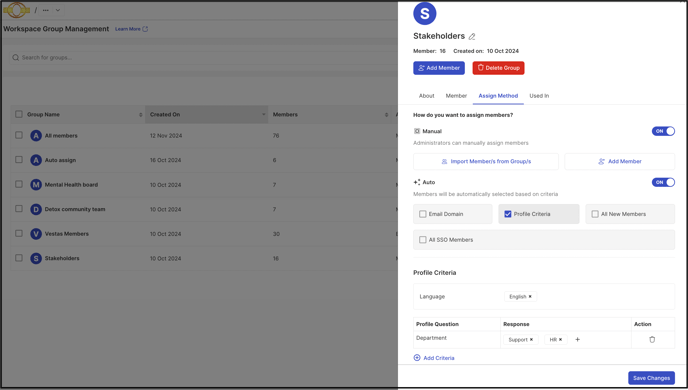The height and width of the screenshot is (390, 688).
Task: Remove the HR response tag
Action: coord(560,340)
